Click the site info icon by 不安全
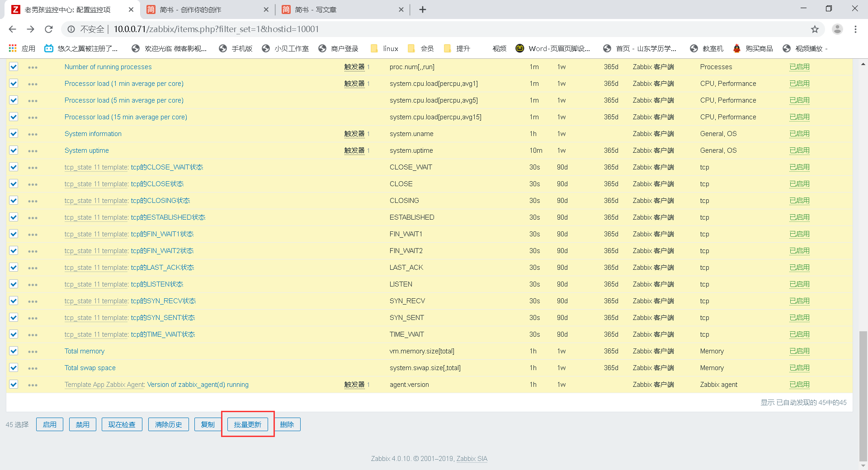Image resolution: width=868 pixels, height=470 pixels. [x=71, y=29]
